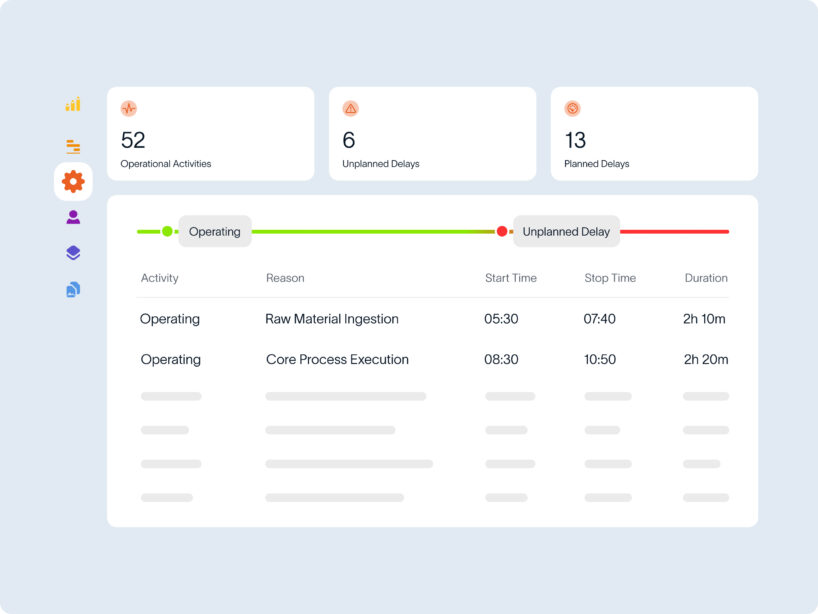Sort table by the Duration column header

pos(705,278)
